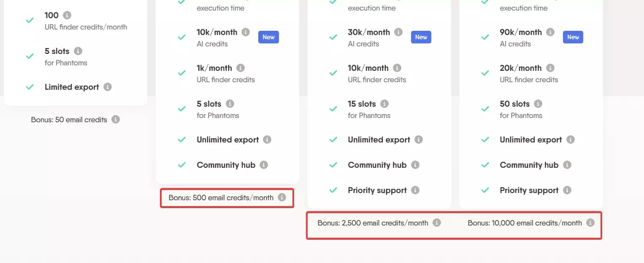The height and width of the screenshot is (263, 644).
Task: Click the checkmark next to Unlimited export second plan
Action: click(181, 140)
